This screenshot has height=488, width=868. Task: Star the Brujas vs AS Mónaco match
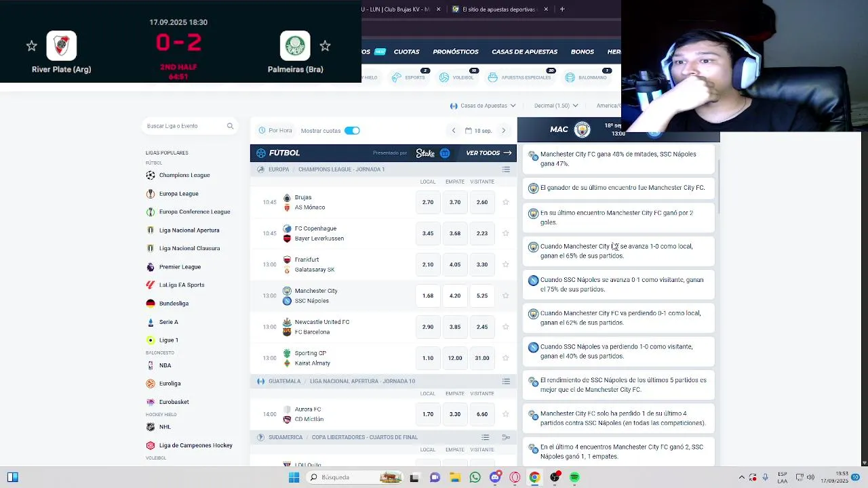coord(506,202)
